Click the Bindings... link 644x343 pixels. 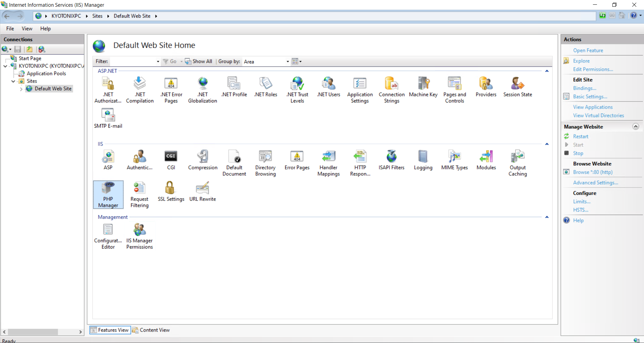(585, 88)
